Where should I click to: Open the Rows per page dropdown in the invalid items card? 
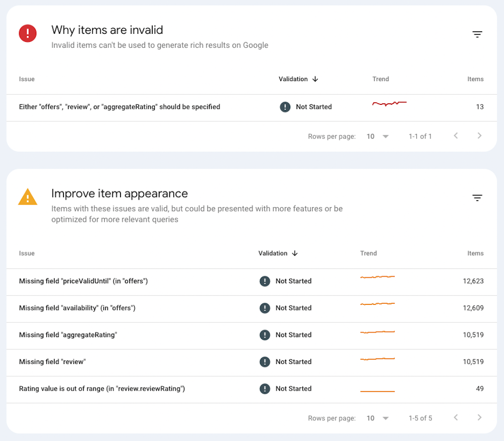pos(377,136)
